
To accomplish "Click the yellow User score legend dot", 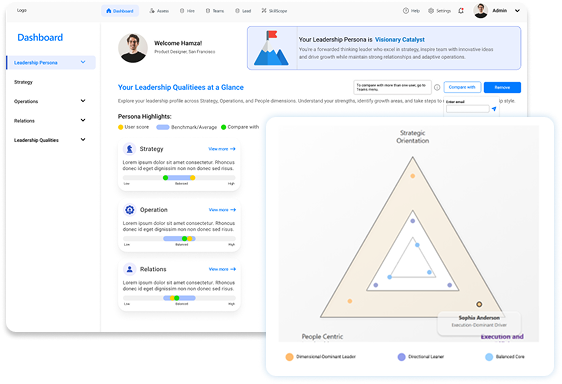I will pyautogui.click(x=120, y=127).
